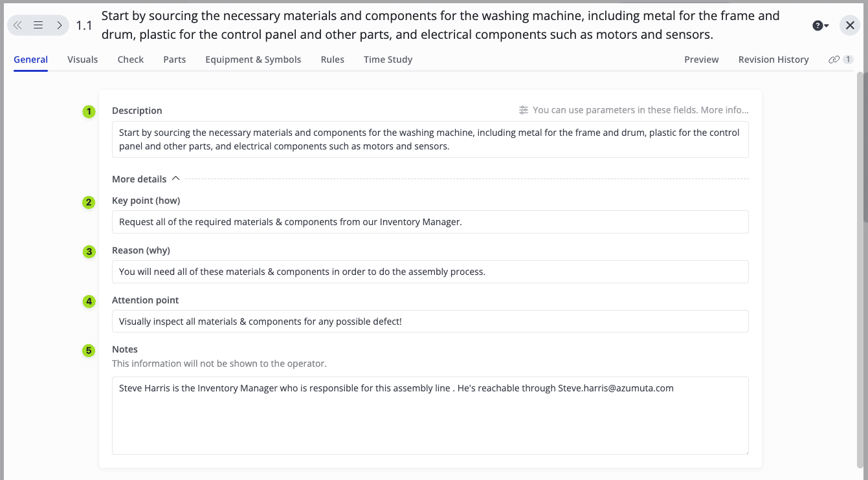
Task: Go to previous step with double-chevron icon
Action: click(17, 25)
